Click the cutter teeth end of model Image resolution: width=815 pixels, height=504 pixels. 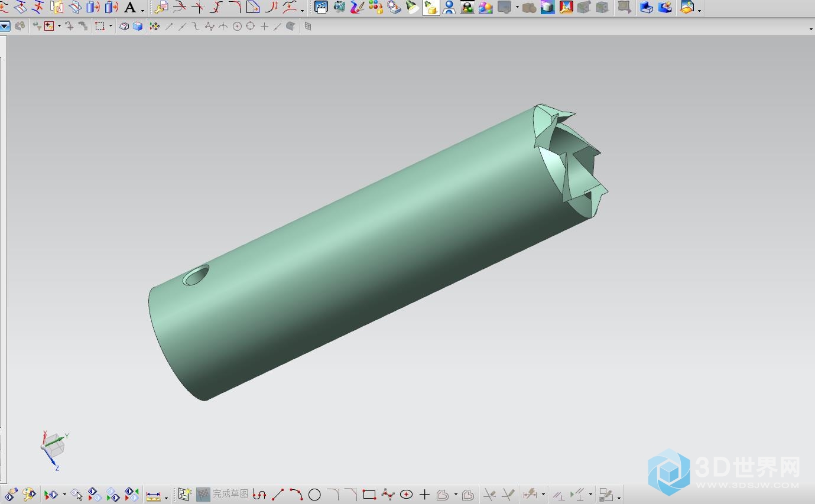click(x=570, y=161)
